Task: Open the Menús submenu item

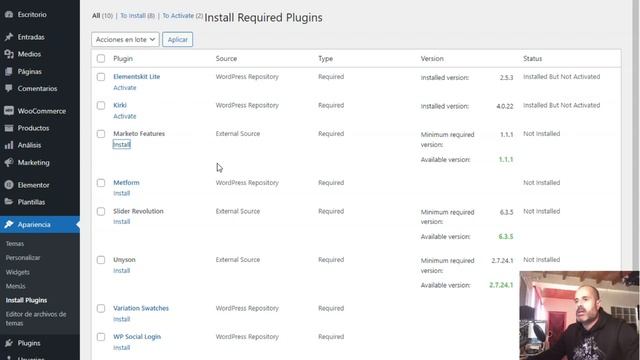Action: [x=16, y=286]
